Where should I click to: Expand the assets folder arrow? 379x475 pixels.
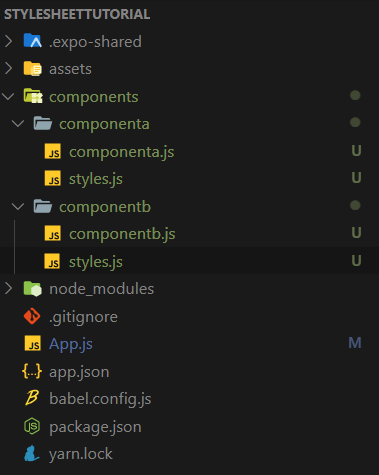coord(8,68)
